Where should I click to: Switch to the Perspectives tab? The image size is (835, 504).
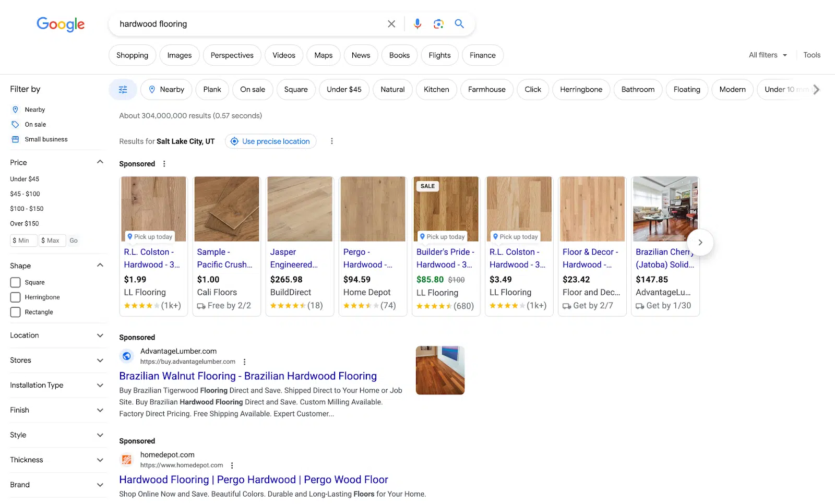(x=232, y=55)
